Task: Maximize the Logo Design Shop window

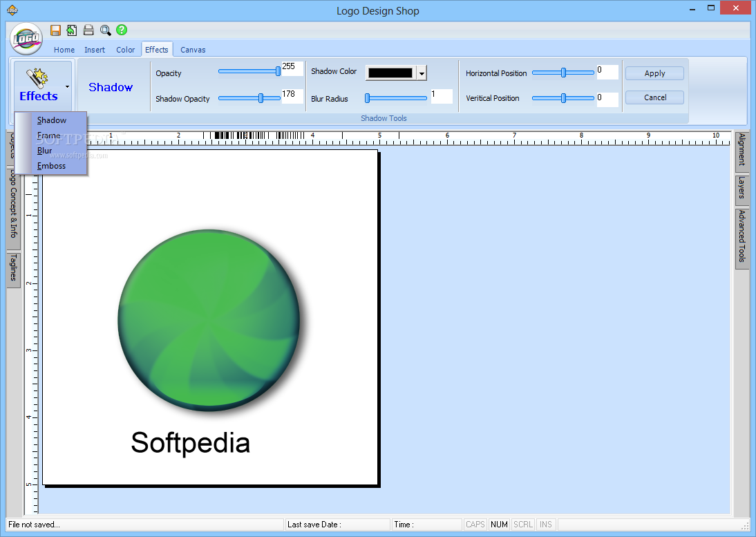Action: pyautogui.click(x=710, y=8)
